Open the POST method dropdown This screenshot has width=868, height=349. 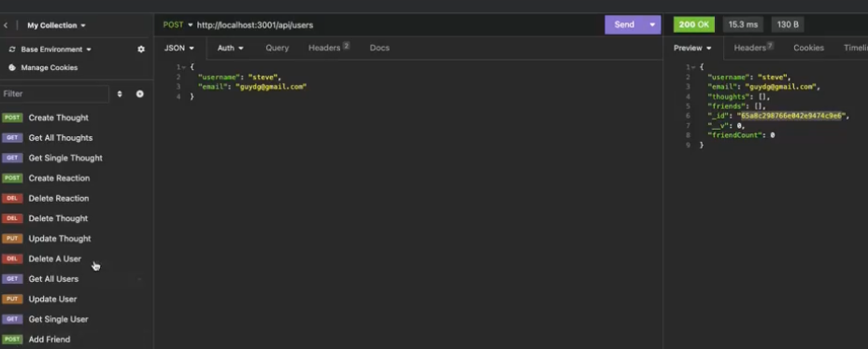[178, 25]
